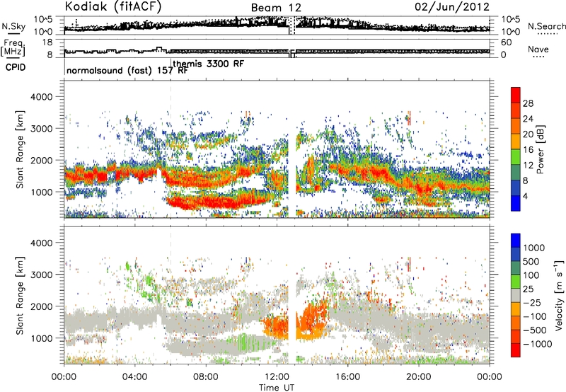
Task: Click the '04:00' time tick label
Action: (134, 377)
